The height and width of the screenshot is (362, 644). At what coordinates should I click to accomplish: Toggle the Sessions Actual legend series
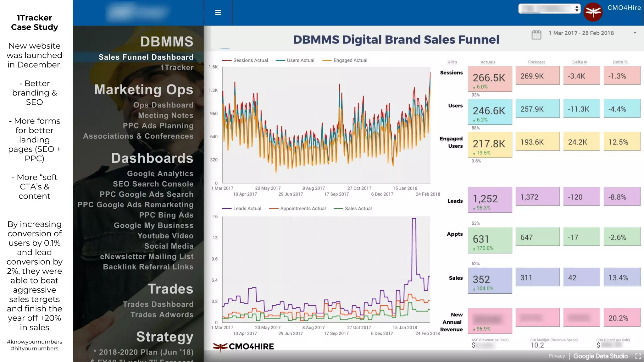(x=245, y=60)
